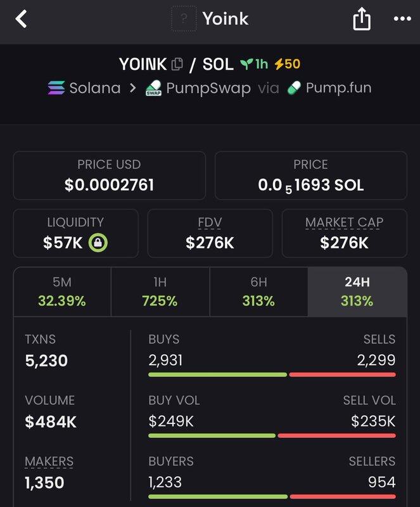420x507 pixels.
Task: Select the 24H timeframe tab
Action: (357, 292)
